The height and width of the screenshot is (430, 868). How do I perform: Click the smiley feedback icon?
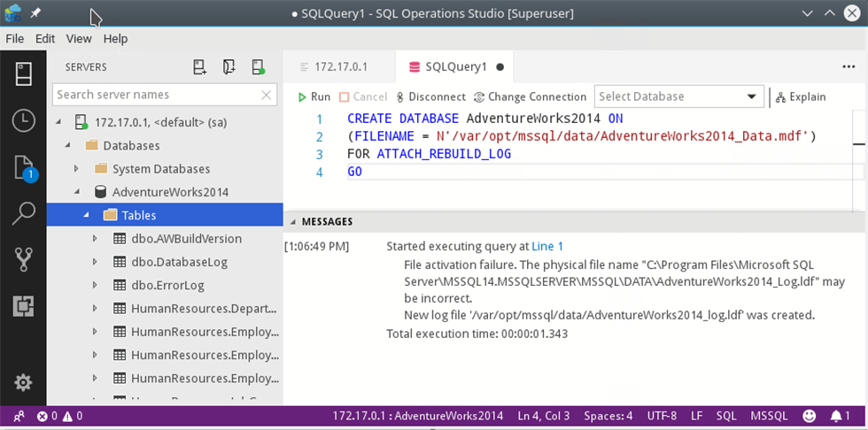point(809,416)
